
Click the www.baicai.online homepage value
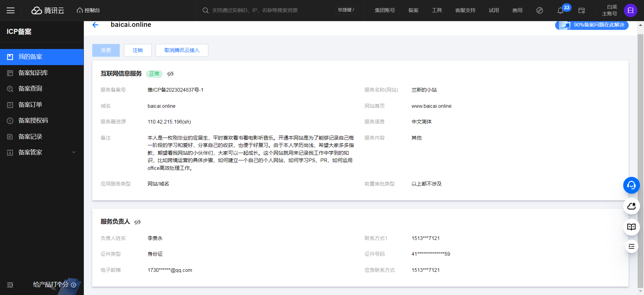coord(431,106)
